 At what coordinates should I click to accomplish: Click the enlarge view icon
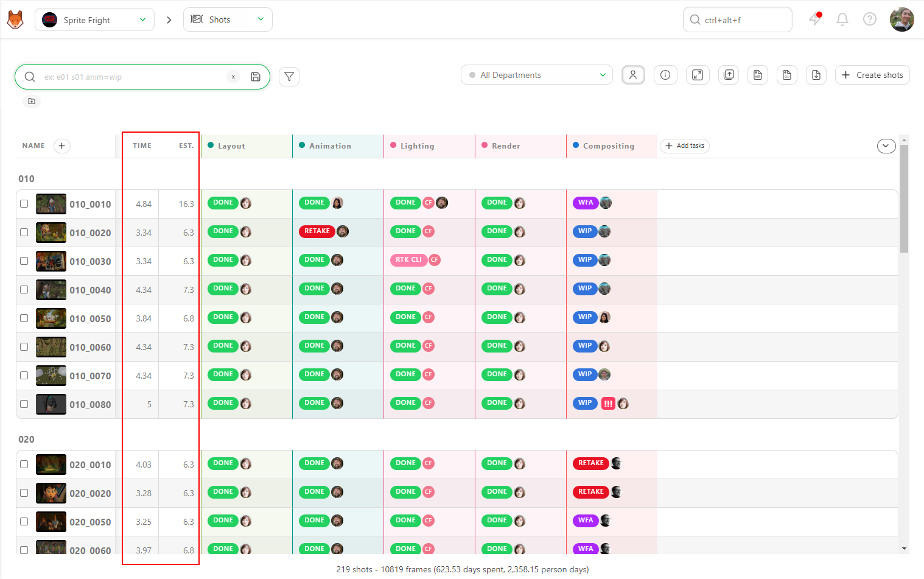(x=698, y=75)
